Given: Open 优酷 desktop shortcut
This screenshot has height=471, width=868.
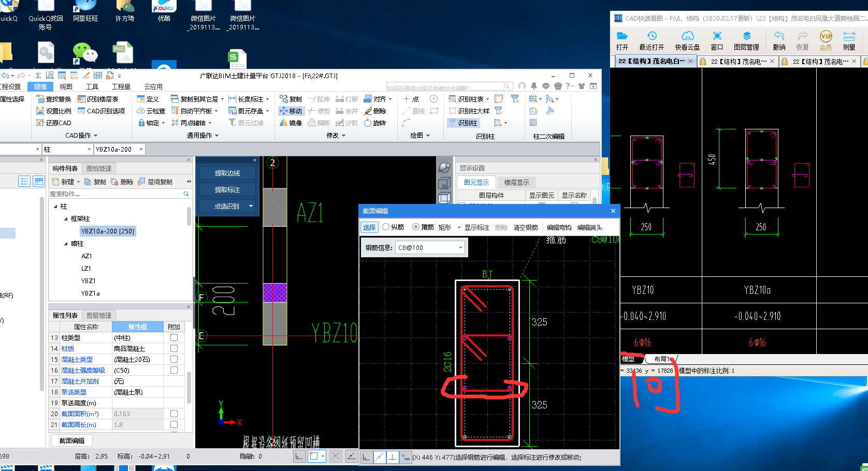Looking at the screenshot, I should pos(164,12).
